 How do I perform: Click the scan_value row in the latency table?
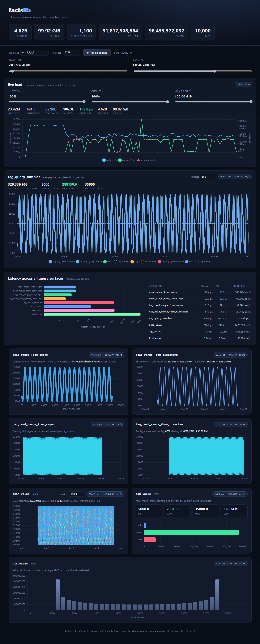200,325
